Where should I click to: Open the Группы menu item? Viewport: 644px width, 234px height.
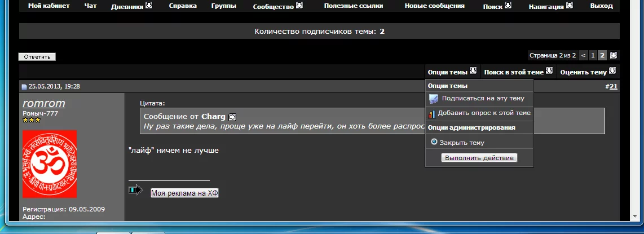pos(224,6)
